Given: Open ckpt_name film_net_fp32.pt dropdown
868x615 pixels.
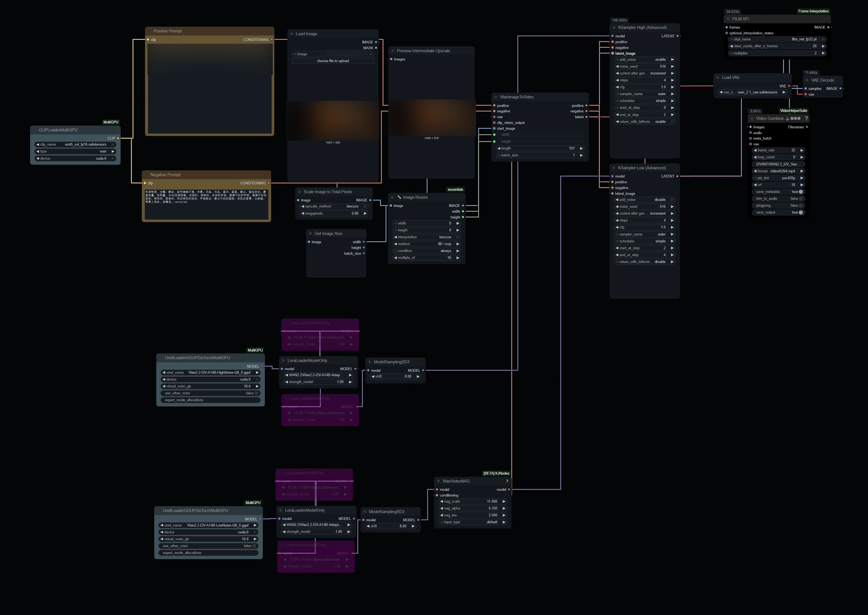Looking at the screenshot, I should 777,39.
